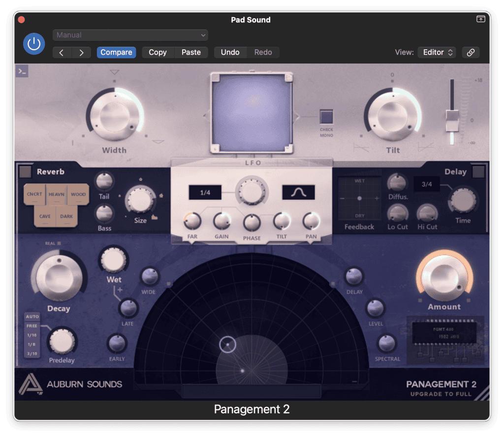Image resolution: width=504 pixels, height=437 pixels.
Task: Click the link chain icon
Action: (471, 52)
